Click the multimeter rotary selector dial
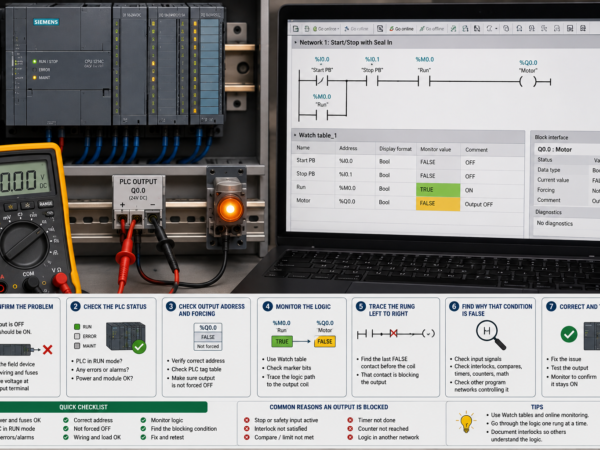This screenshot has width=600, height=450. click(24, 244)
